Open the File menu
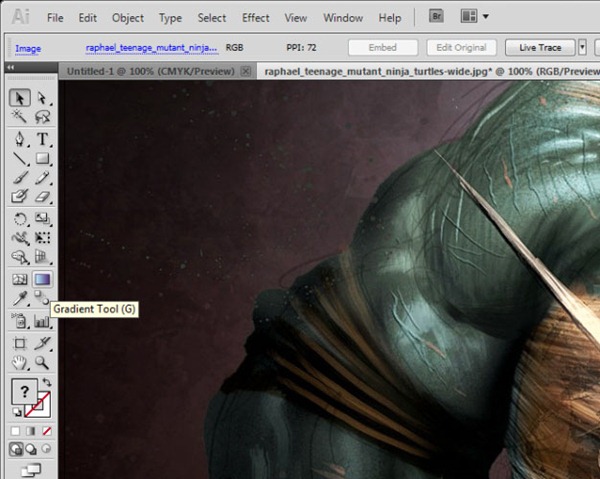600x479 pixels. click(x=55, y=18)
